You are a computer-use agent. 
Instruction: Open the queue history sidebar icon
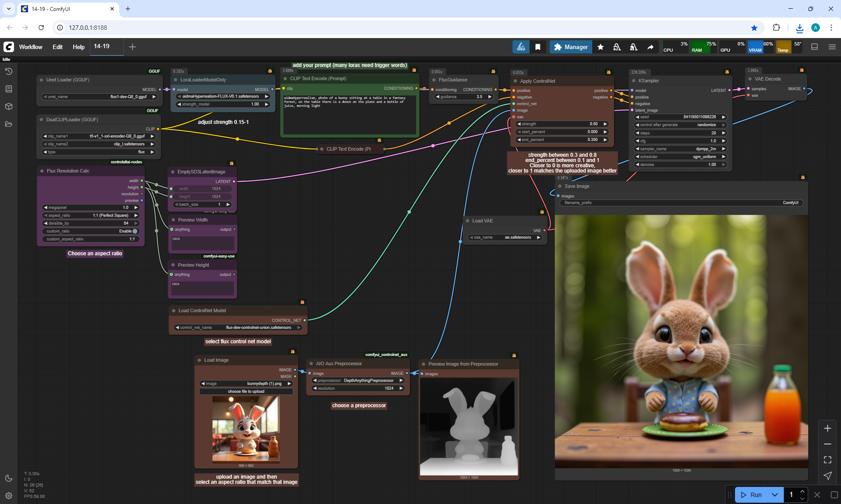point(9,71)
